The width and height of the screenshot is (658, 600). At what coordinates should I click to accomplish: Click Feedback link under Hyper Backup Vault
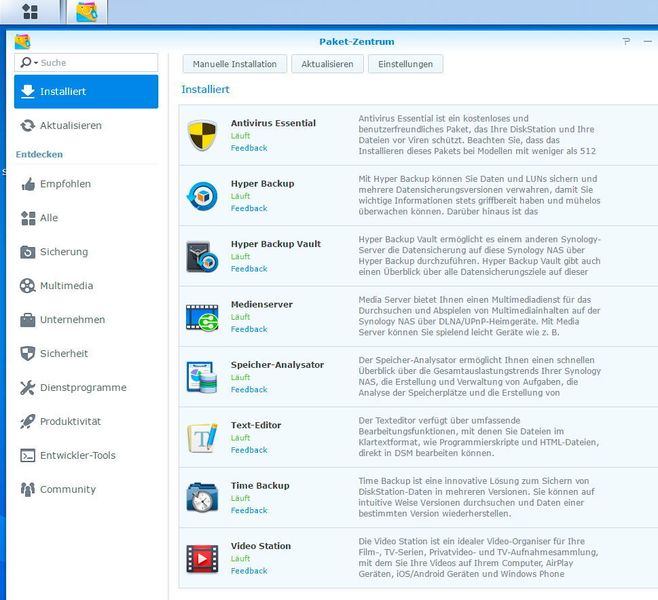coord(249,269)
